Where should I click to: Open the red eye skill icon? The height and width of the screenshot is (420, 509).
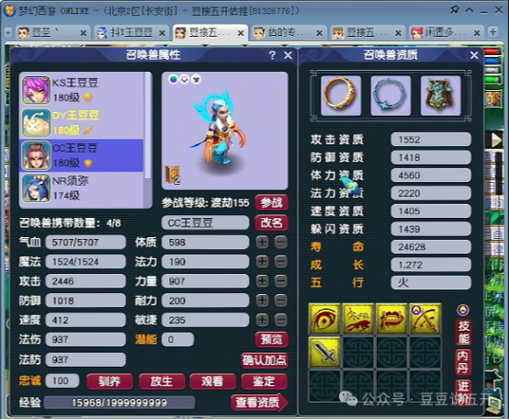point(324,319)
